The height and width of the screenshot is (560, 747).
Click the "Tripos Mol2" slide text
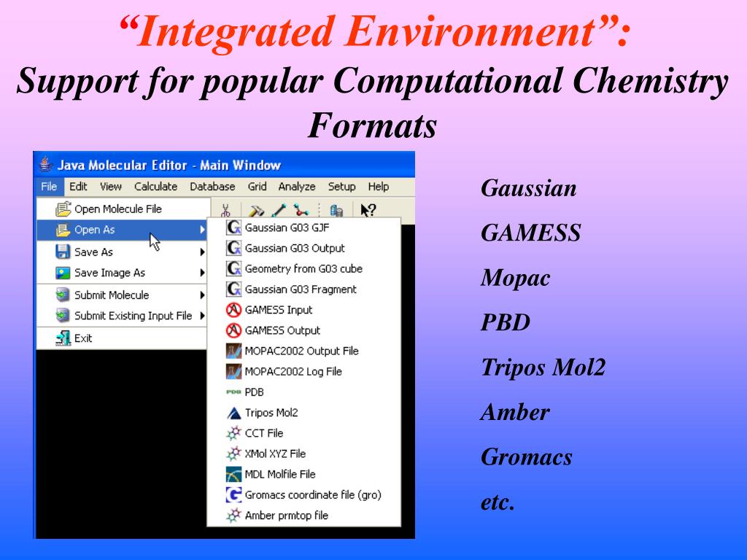click(543, 368)
